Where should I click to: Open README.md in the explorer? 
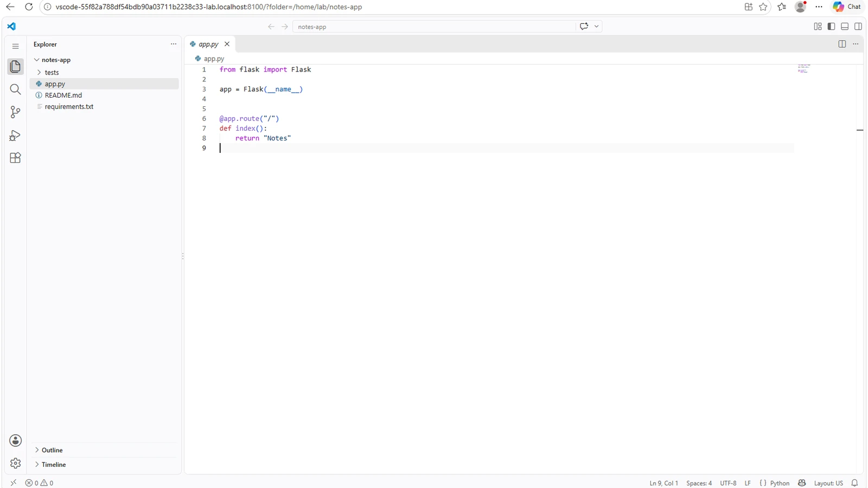[x=104, y=95]
